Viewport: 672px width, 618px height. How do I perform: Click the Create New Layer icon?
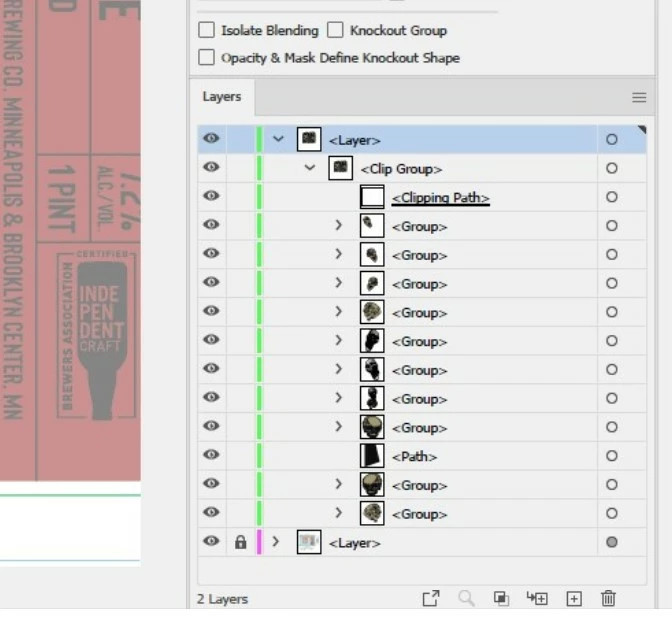point(573,599)
